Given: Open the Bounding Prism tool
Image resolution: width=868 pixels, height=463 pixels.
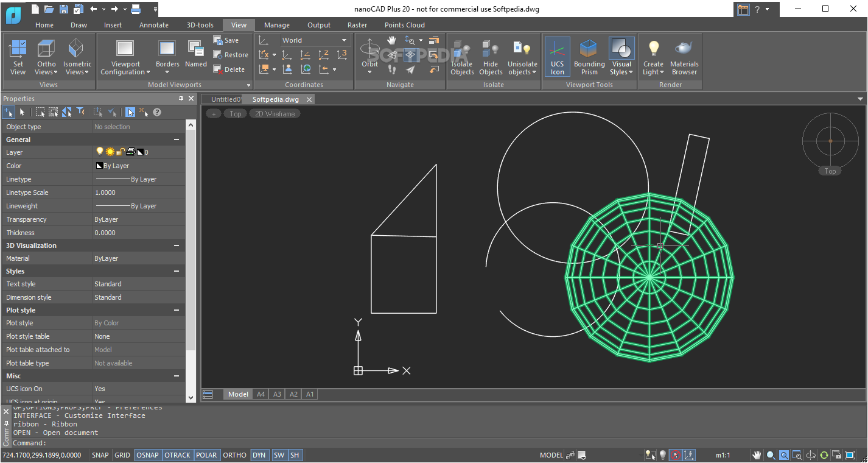Looking at the screenshot, I should [x=589, y=57].
